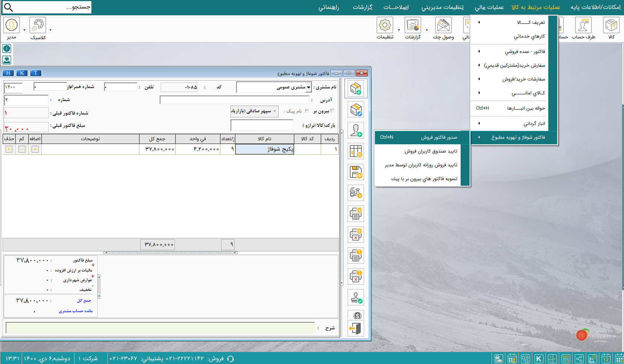Expand dropdown arrow beside گزارشات icon
This screenshot has height=364, width=624.
coord(427,30)
